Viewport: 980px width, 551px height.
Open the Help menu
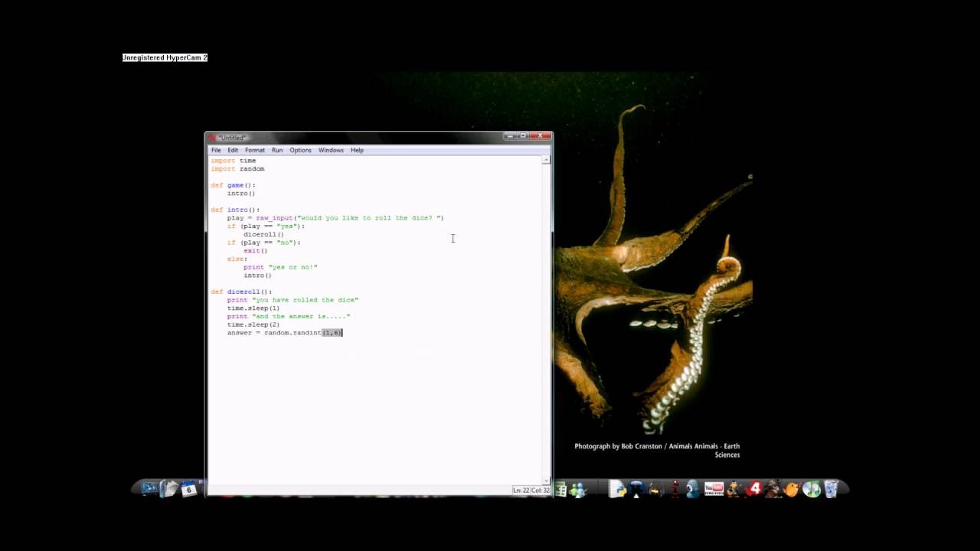pos(357,150)
